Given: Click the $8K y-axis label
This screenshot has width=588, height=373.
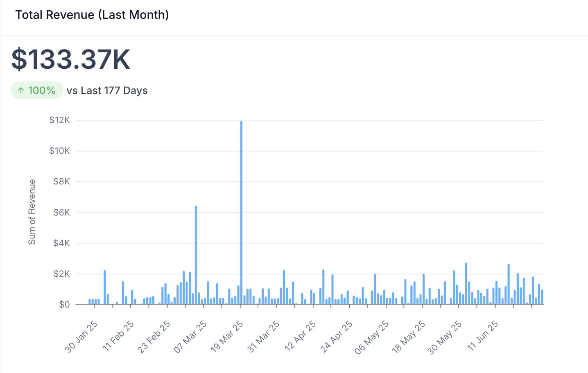Looking at the screenshot, I should [61, 182].
